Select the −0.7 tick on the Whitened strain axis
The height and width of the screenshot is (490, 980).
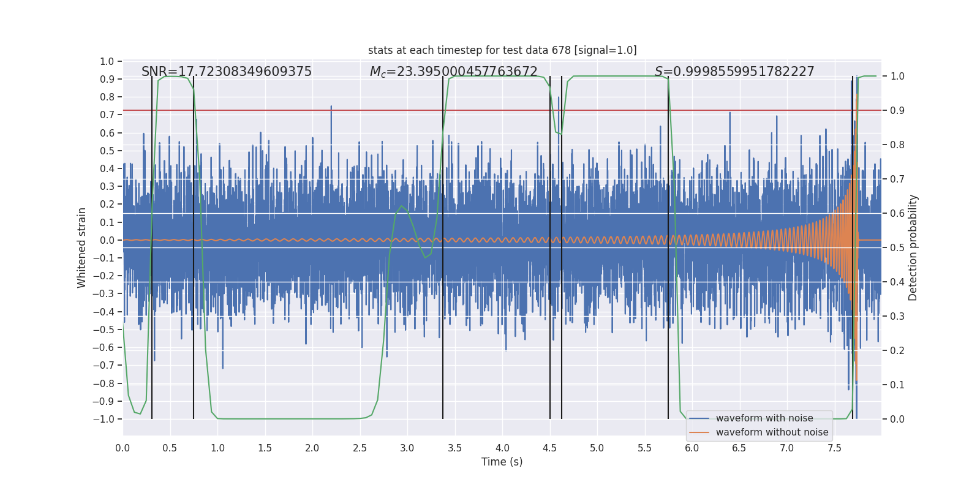[x=104, y=366]
